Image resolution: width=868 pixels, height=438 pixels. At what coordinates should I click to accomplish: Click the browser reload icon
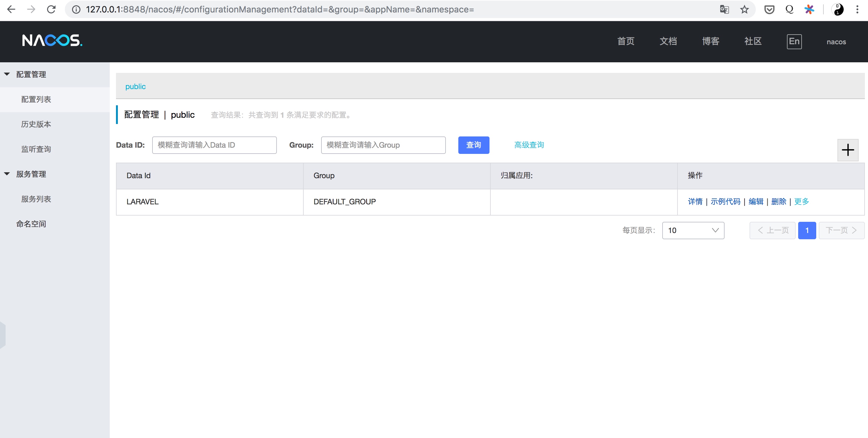[x=51, y=9]
